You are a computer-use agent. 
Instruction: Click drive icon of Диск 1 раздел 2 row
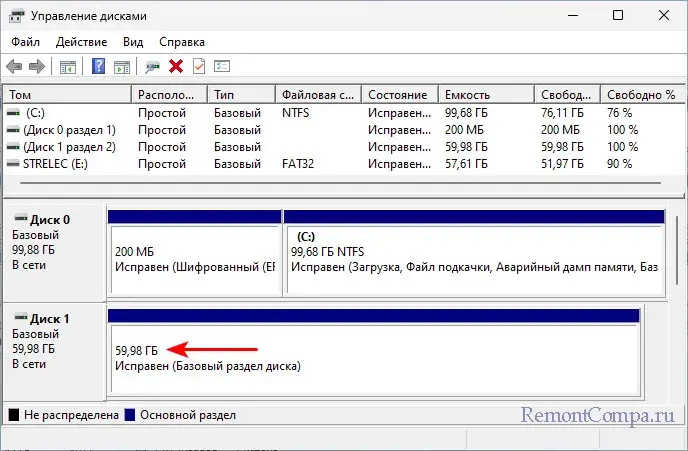[x=14, y=147]
